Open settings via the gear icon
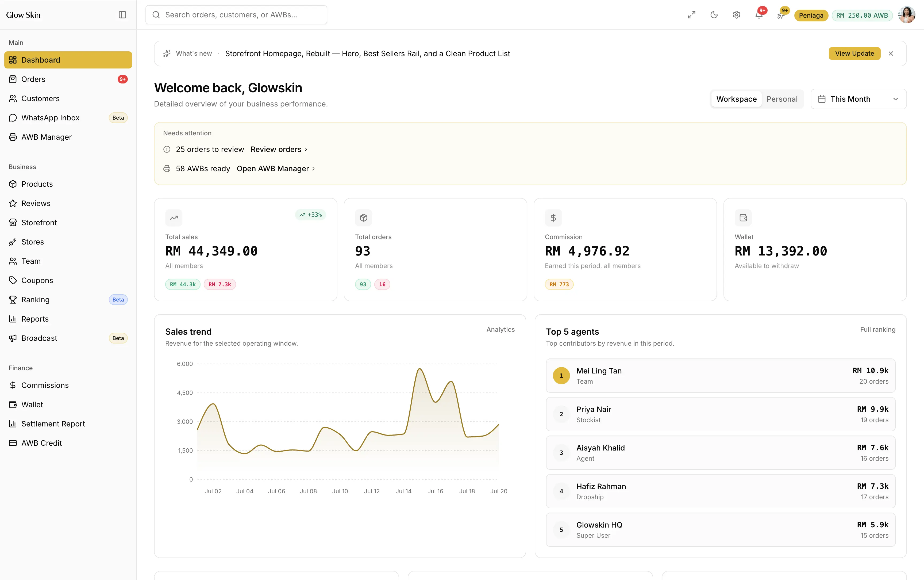 point(736,15)
